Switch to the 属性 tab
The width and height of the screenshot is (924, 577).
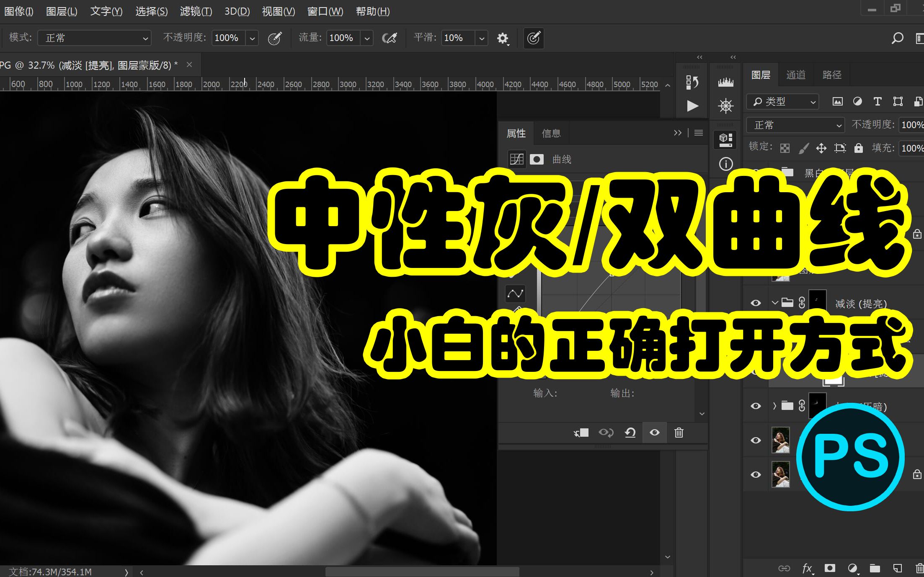516,134
